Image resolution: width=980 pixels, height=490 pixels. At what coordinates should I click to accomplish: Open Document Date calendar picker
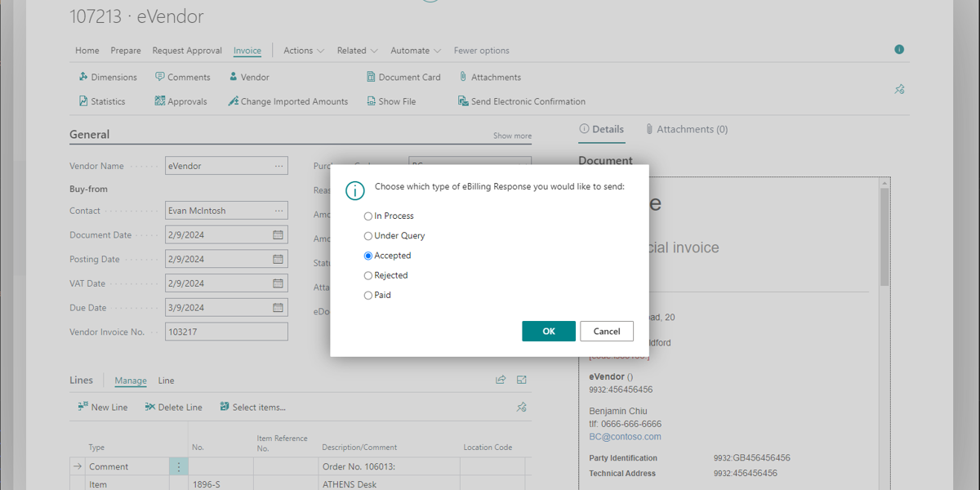278,235
